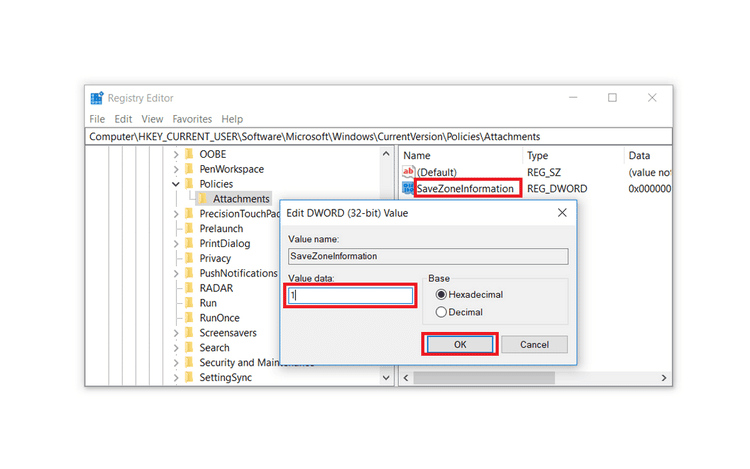This screenshot has width=750, height=469.
Task: Confirm the DWORD edit with OK
Action: pos(460,344)
